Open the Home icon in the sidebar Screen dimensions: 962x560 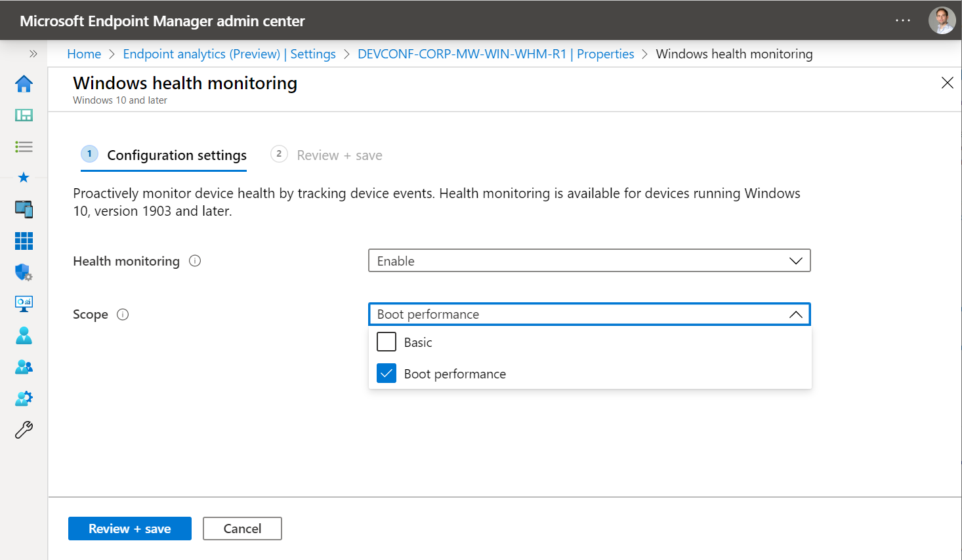[x=24, y=84]
